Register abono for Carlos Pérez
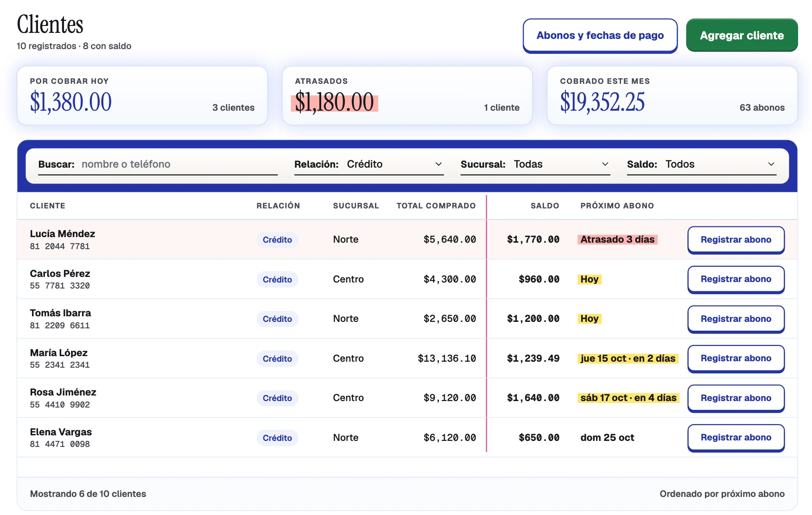Viewport: 812px width, 515px height. (736, 279)
